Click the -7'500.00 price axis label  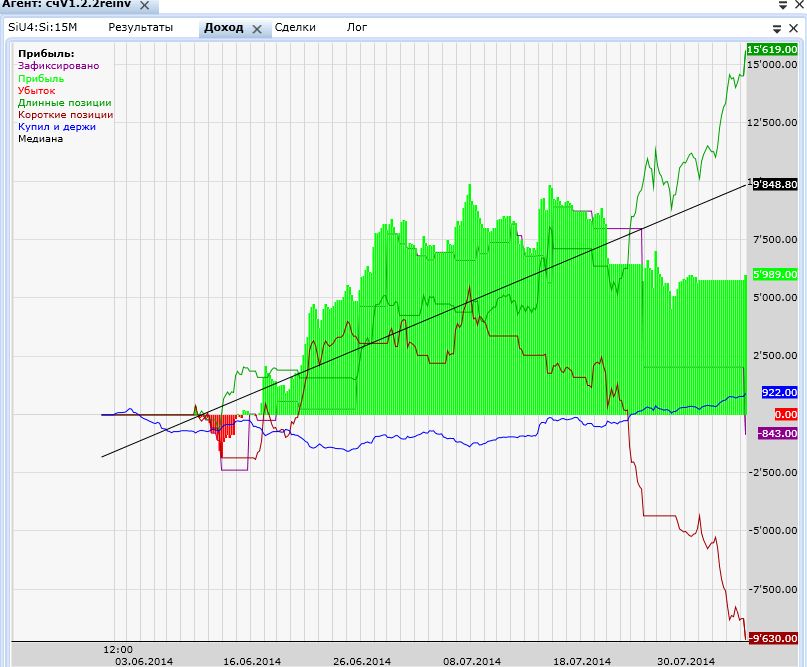point(773,589)
